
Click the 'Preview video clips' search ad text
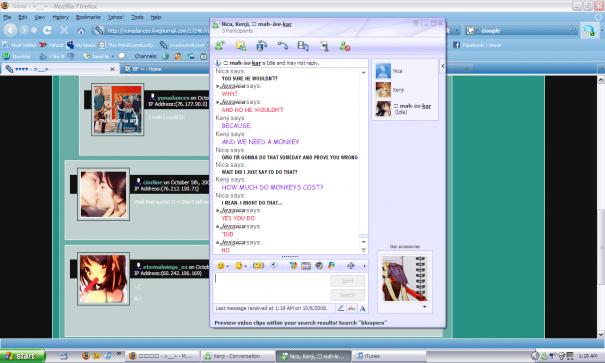tap(301, 322)
